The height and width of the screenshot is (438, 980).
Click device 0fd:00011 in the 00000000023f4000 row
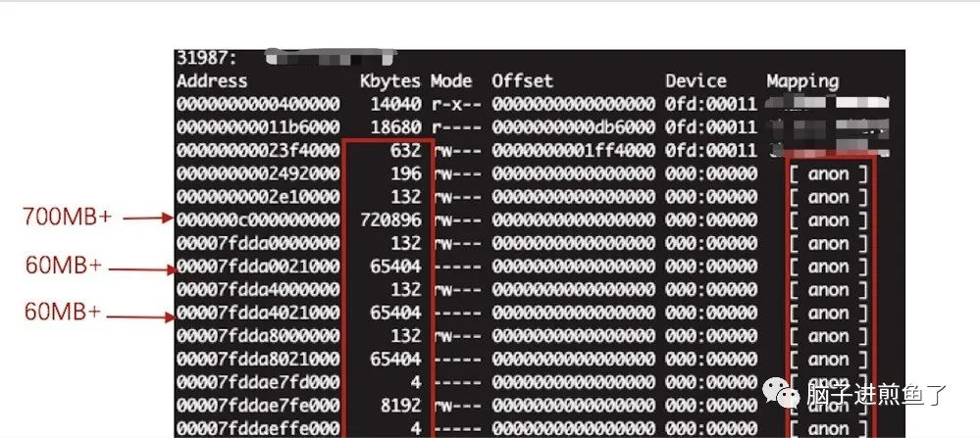coord(711,150)
